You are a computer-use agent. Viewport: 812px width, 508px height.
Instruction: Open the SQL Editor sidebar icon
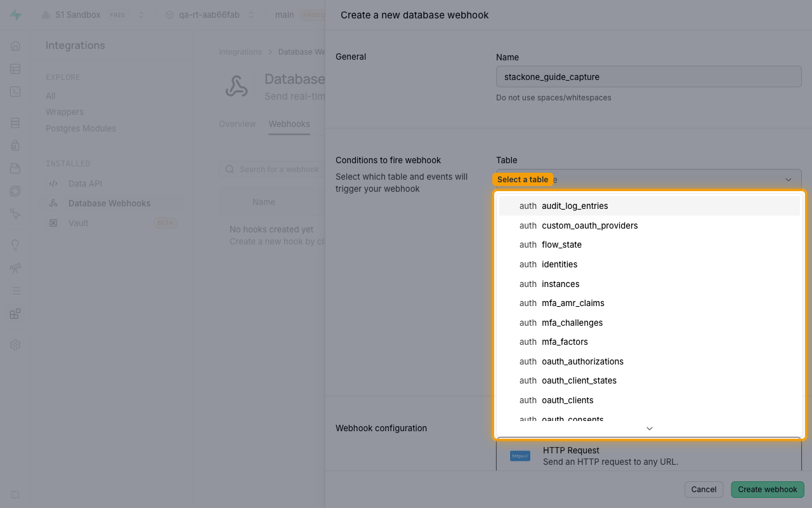[x=15, y=91]
